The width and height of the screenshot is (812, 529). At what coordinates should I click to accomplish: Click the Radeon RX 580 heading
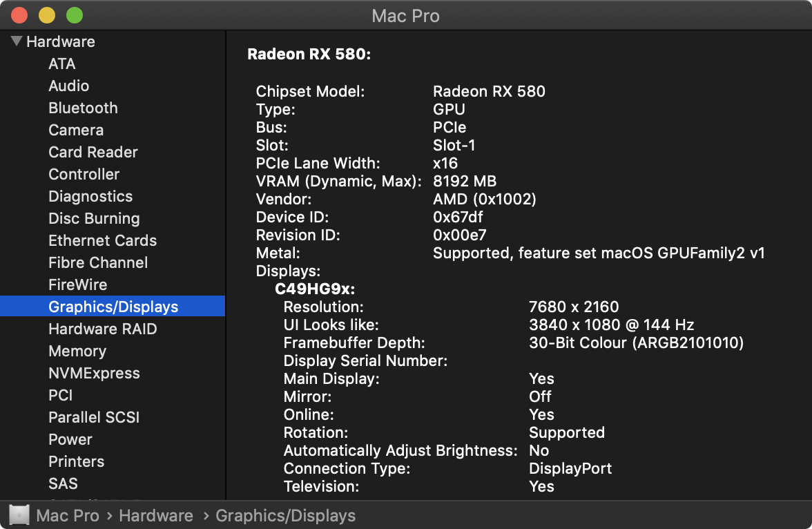pos(309,55)
